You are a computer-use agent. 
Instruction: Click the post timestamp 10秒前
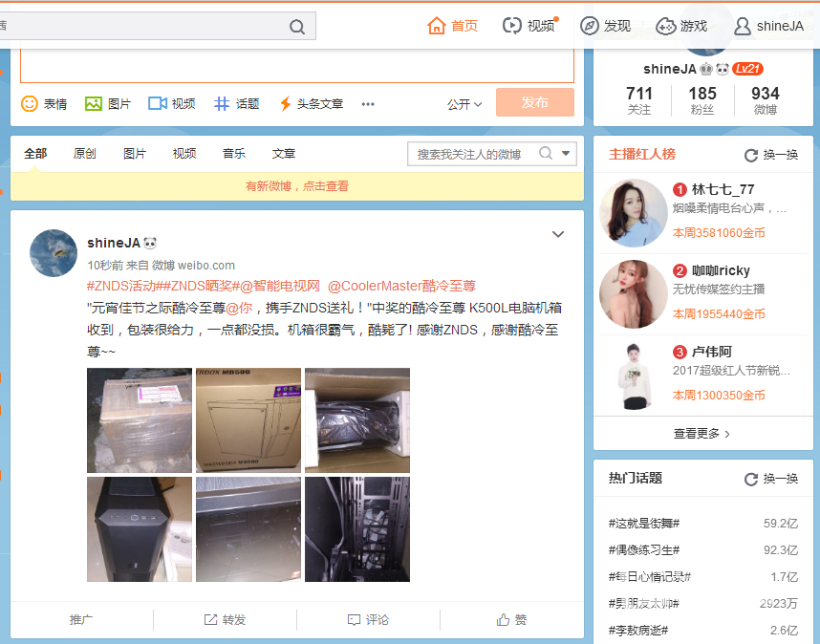[104, 265]
